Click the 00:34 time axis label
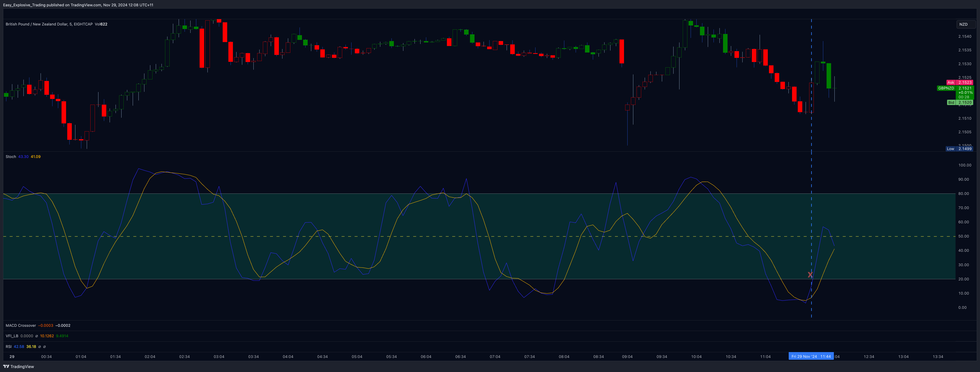The image size is (980, 372). click(46, 357)
